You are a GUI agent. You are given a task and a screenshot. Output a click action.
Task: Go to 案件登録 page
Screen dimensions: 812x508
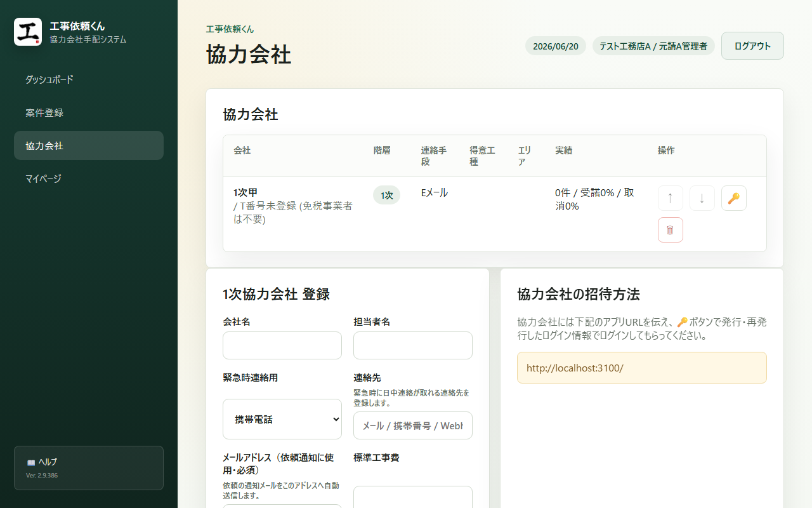point(89,112)
